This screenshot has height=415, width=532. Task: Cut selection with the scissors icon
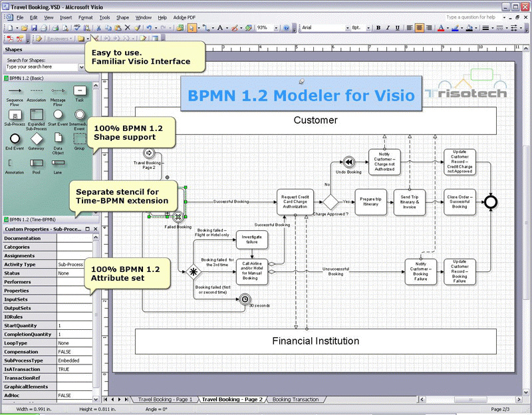tap(98, 28)
